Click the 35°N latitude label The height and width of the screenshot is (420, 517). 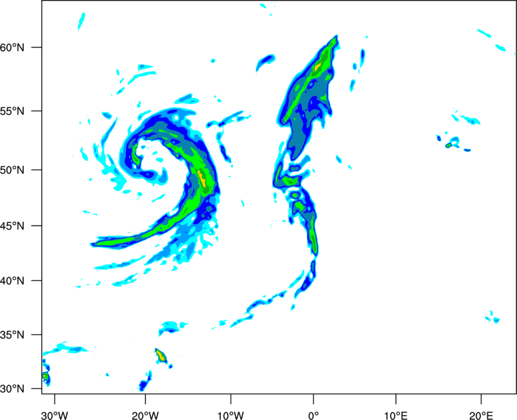(12, 335)
